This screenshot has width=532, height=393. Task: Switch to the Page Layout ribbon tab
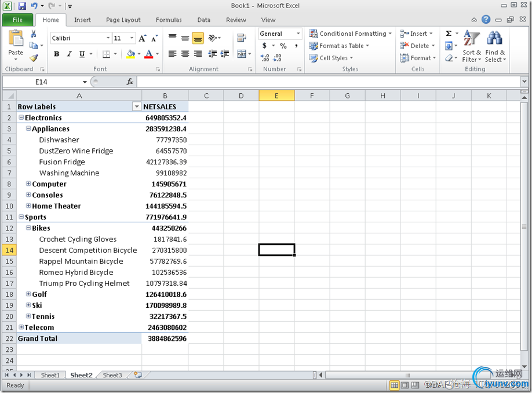[x=123, y=20]
